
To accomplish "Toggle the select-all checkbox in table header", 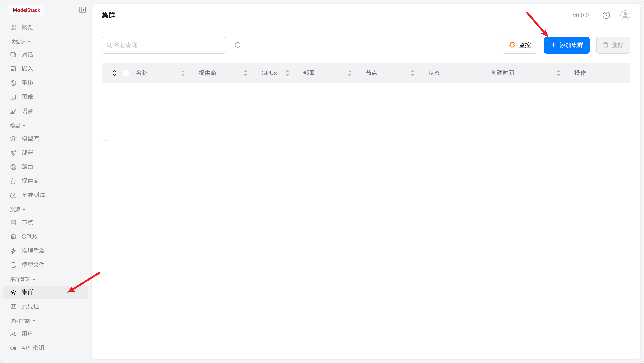I will tap(126, 73).
